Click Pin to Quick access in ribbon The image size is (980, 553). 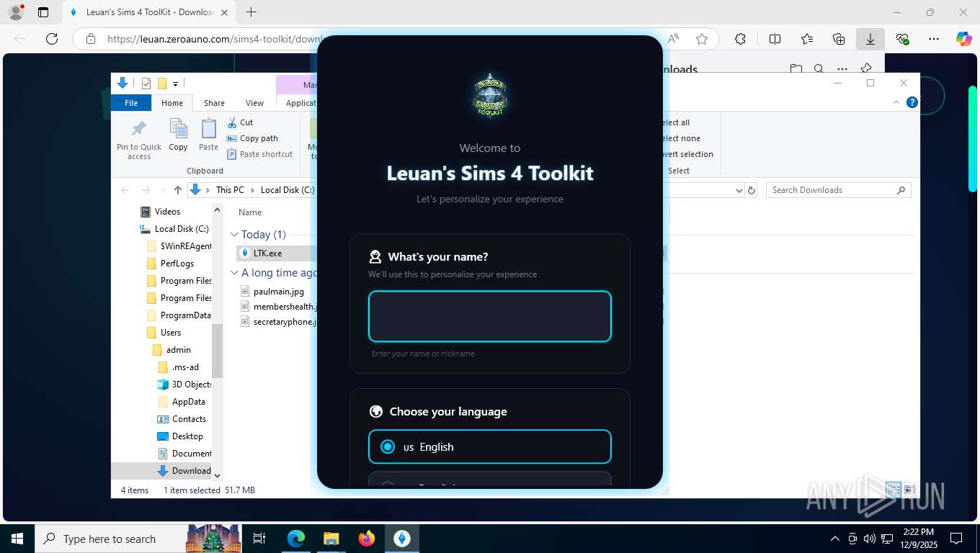[139, 140]
